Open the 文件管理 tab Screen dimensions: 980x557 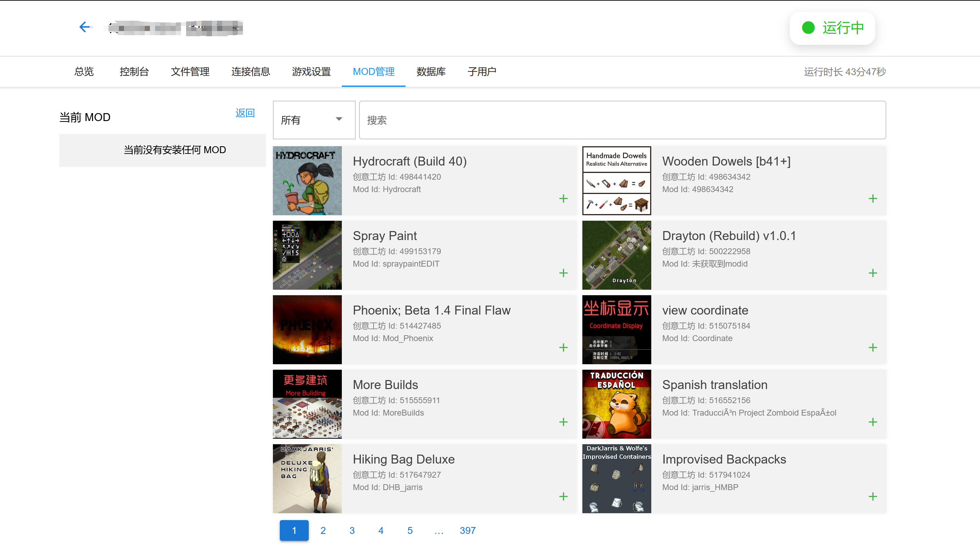tap(190, 71)
